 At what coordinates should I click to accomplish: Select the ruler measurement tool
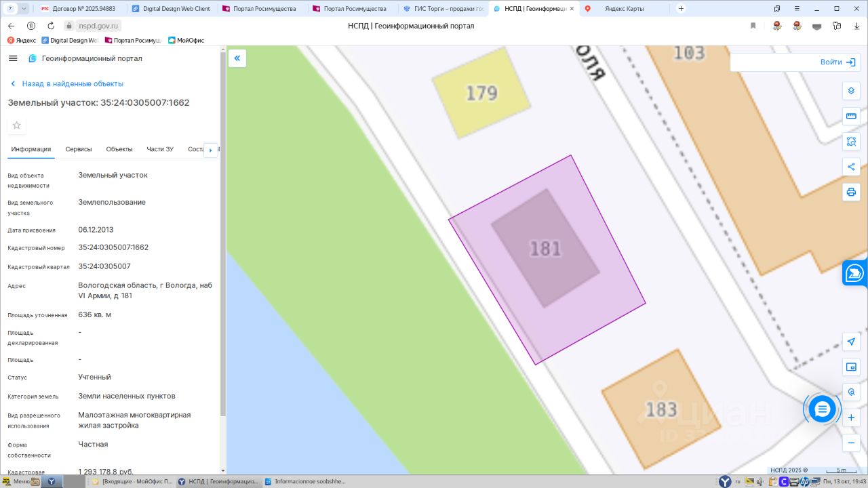[851, 117]
